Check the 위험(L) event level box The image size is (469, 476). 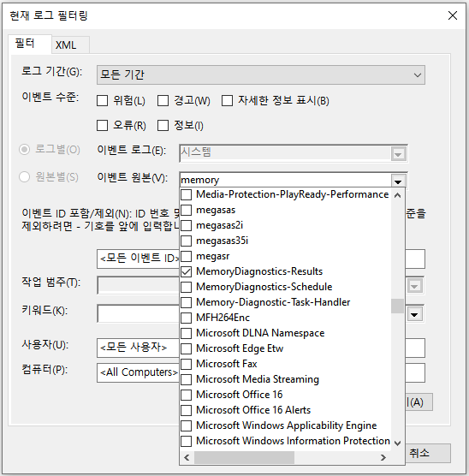coord(103,100)
